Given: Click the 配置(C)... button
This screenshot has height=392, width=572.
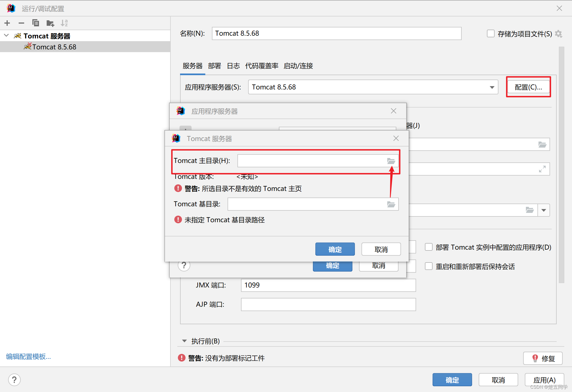Looking at the screenshot, I should point(528,87).
